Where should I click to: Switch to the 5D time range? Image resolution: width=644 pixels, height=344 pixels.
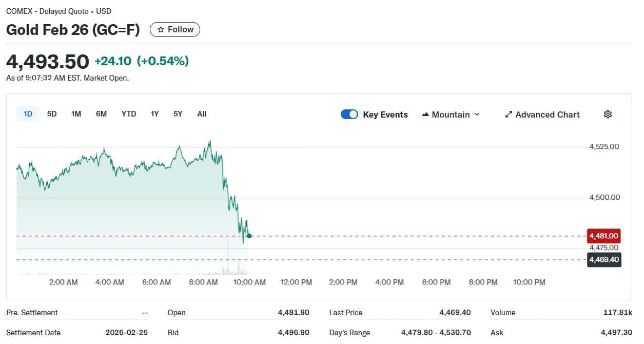pos(52,114)
